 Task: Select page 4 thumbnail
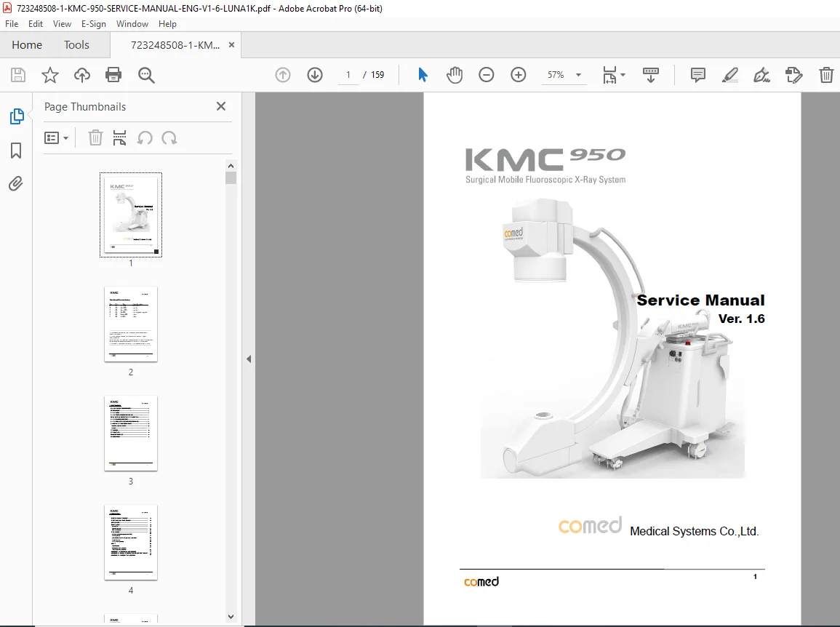coord(131,543)
